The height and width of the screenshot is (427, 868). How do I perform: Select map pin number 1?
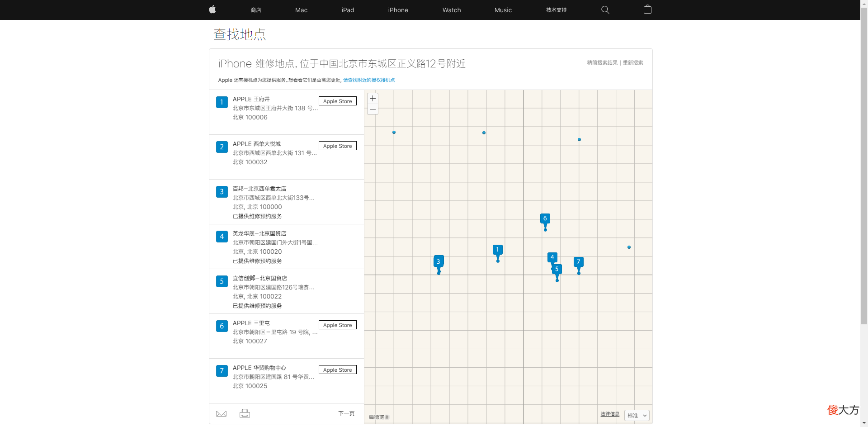pyautogui.click(x=497, y=250)
